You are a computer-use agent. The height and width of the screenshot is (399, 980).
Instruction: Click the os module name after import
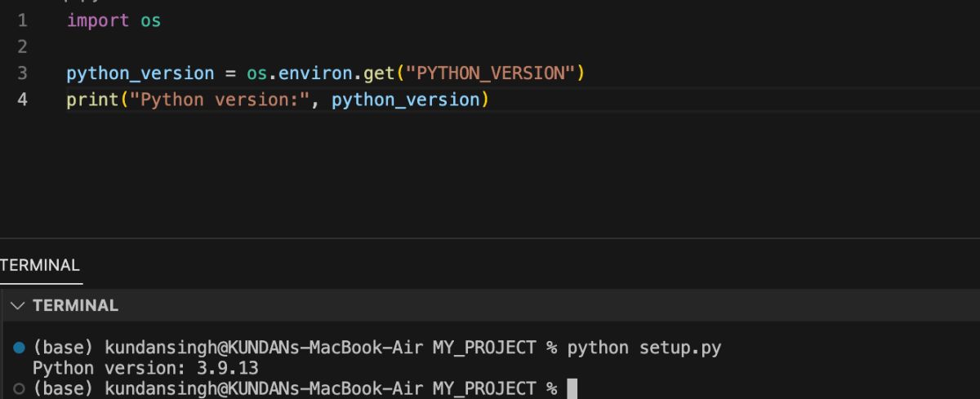[150, 20]
